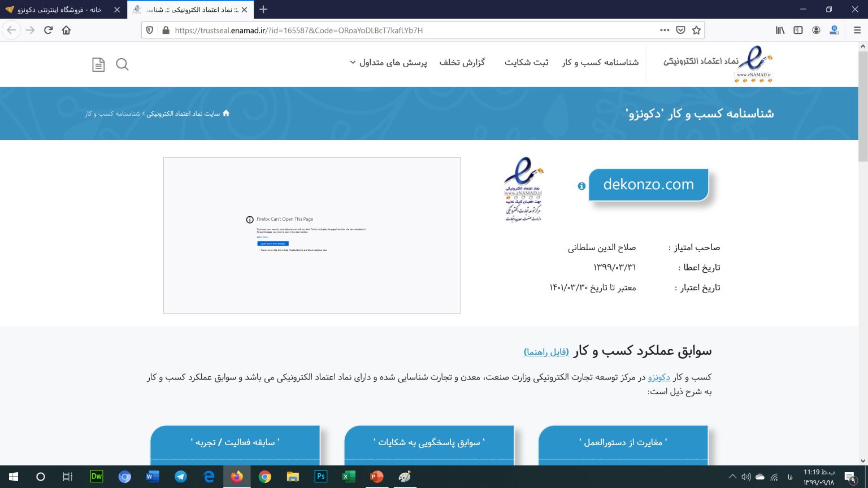868x488 pixels.
Task: Click سایت نماد اعتماد الکترونیکی breadcrumb link
Action: pos(183,114)
